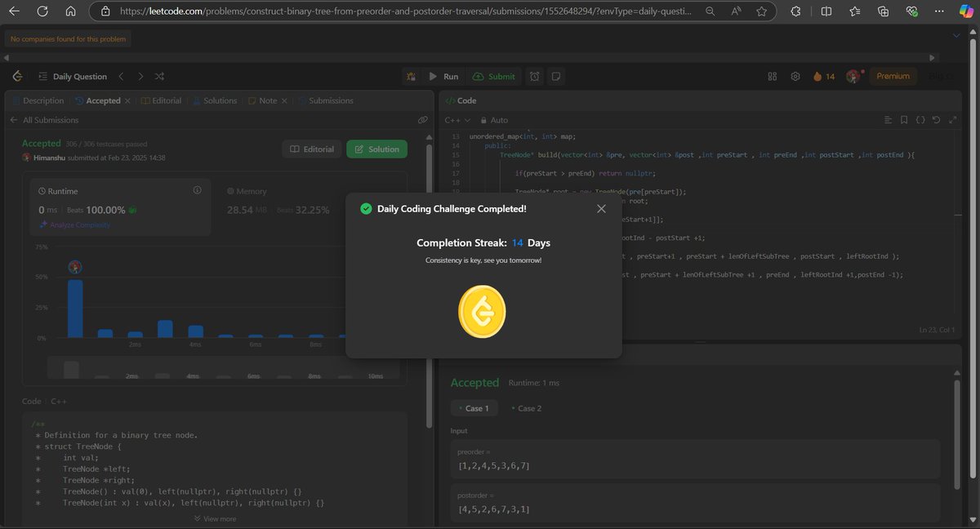Open the Submissions tab
The width and height of the screenshot is (980, 529).
tap(325, 100)
